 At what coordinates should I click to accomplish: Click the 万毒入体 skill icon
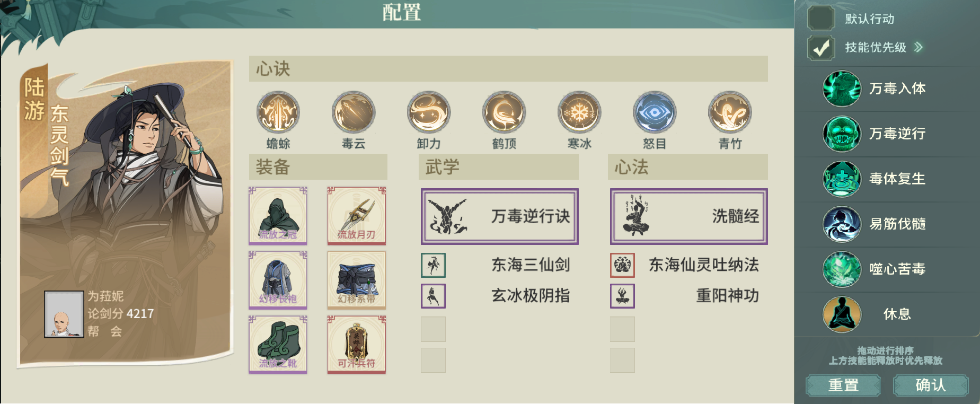tap(842, 89)
